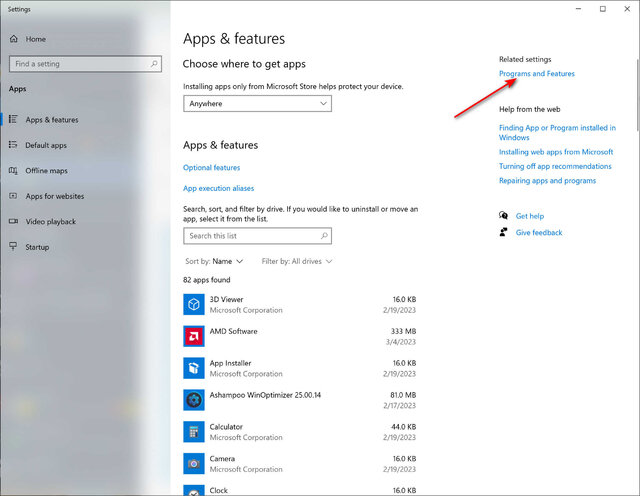The height and width of the screenshot is (496, 640).
Task: Click the Get help icon
Action: (x=504, y=216)
